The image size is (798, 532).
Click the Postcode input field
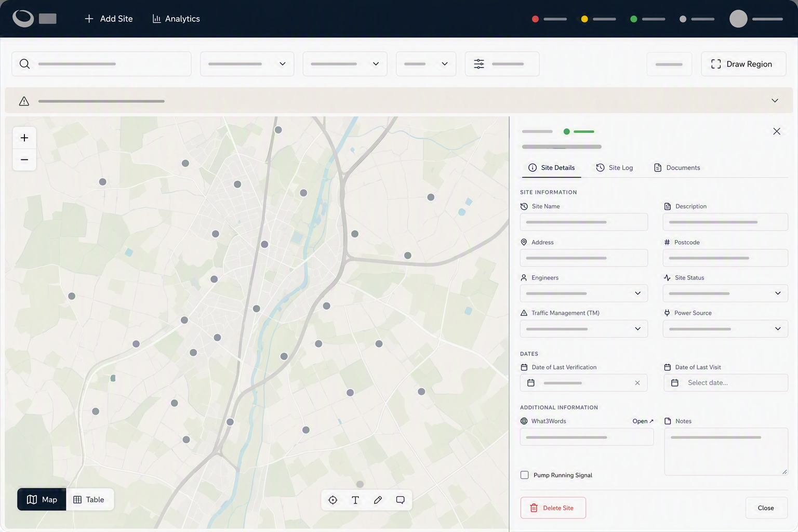[726, 258]
